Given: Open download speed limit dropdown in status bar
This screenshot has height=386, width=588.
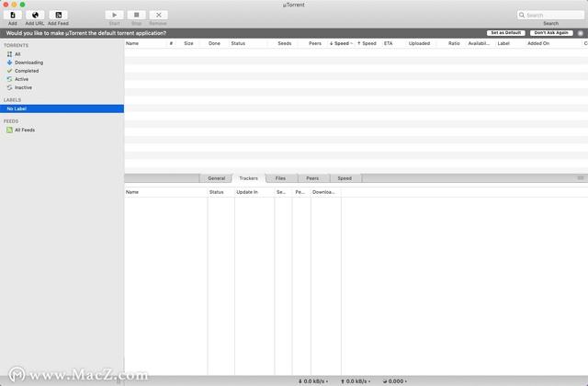Looking at the screenshot, I should (x=313, y=381).
